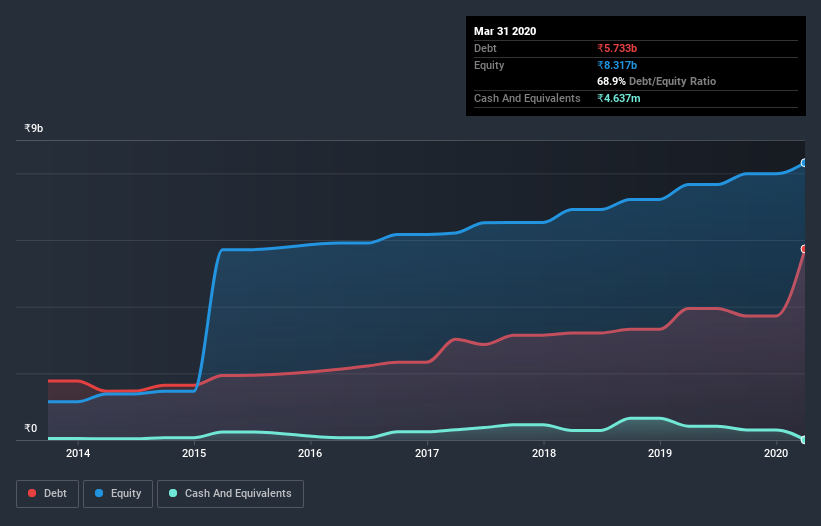Click the 2016 x-axis label

click(310, 453)
